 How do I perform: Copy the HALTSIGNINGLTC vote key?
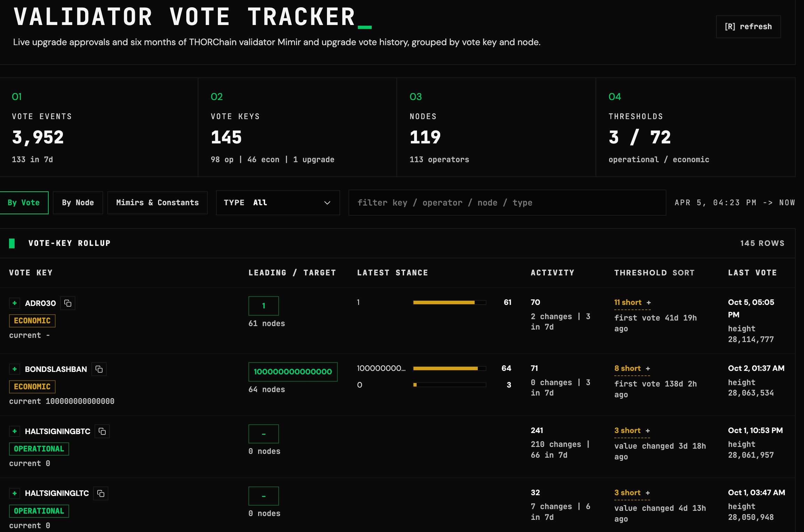[x=101, y=493]
